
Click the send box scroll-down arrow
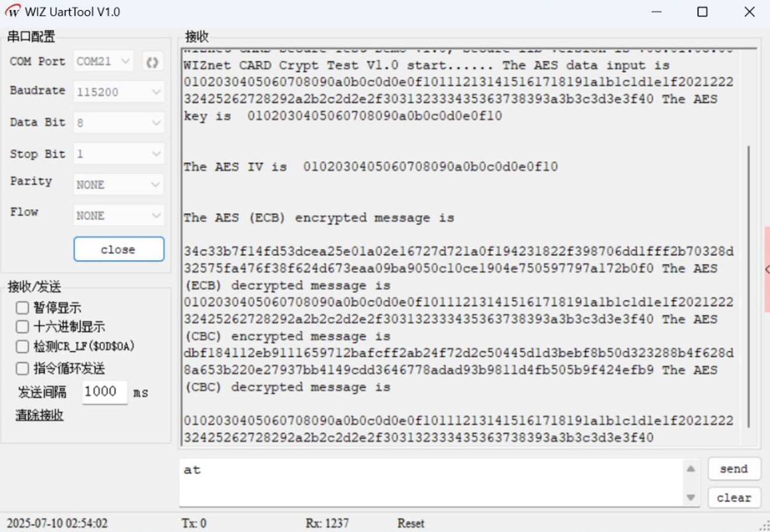[x=691, y=497]
